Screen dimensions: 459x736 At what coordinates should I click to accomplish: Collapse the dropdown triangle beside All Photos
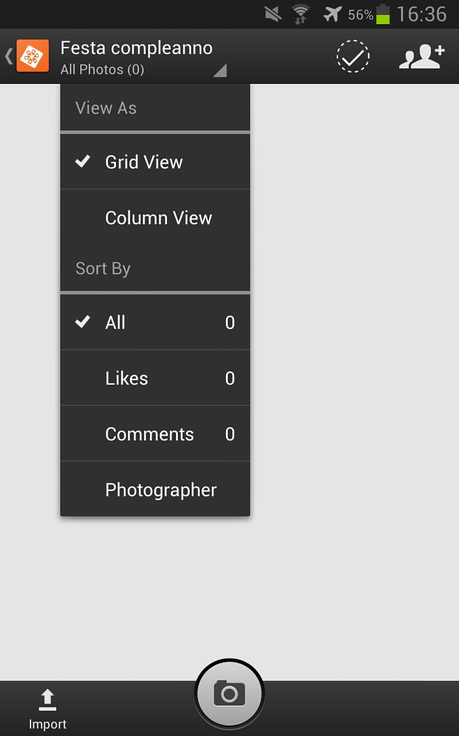pos(220,70)
